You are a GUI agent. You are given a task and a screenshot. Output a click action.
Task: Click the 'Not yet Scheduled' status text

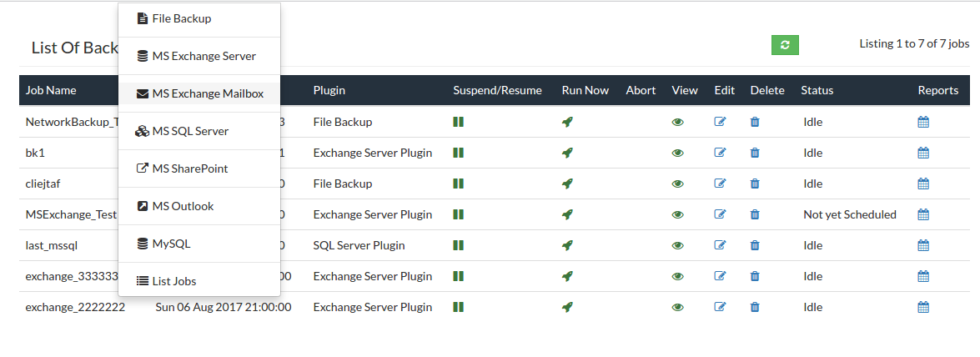click(x=850, y=214)
